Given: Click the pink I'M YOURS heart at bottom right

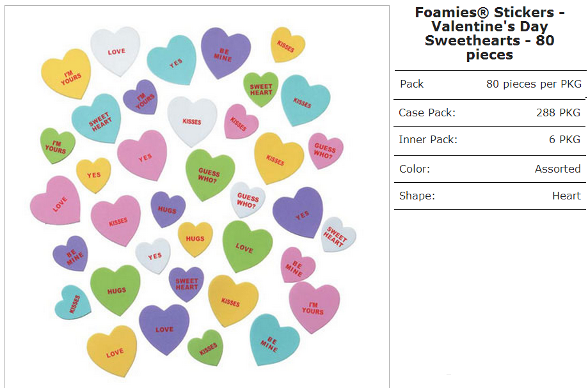Looking at the screenshot, I should 314,307.
